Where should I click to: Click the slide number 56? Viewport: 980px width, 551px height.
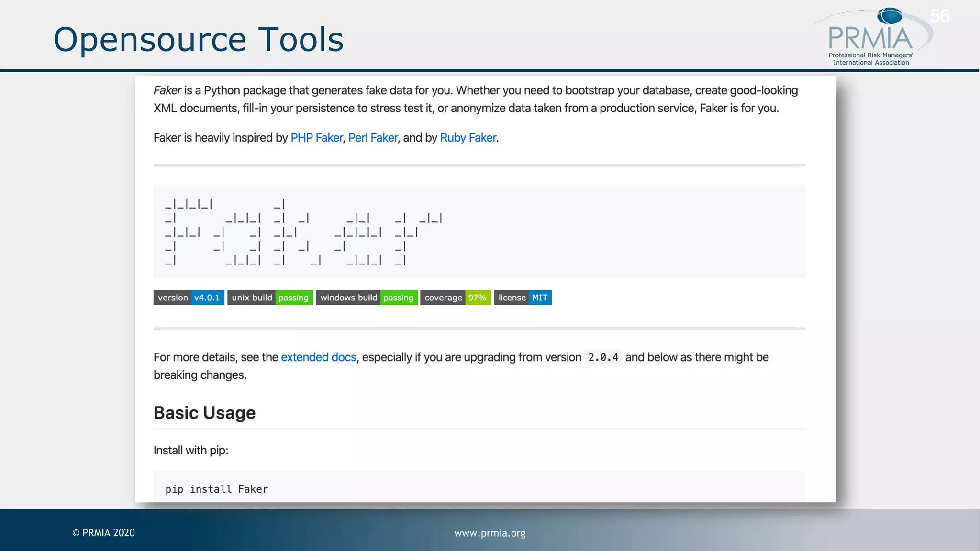(x=939, y=16)
